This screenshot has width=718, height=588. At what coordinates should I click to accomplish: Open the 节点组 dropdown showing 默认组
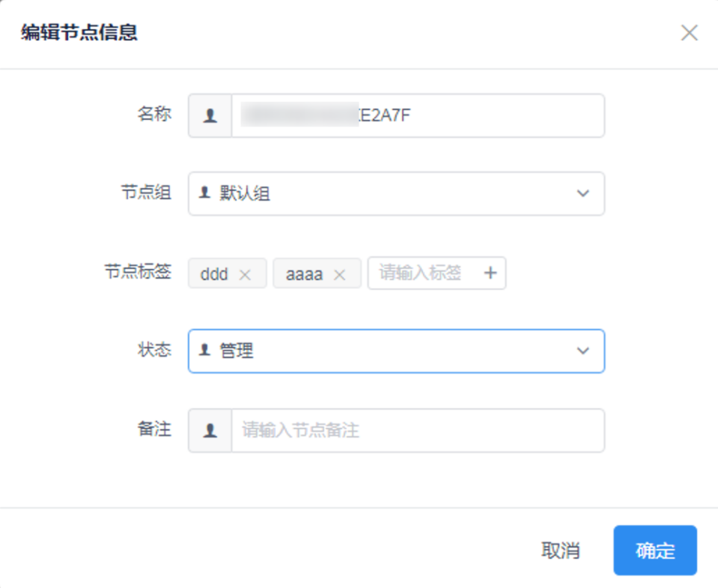pyautogui.click(x=397, y=193)
